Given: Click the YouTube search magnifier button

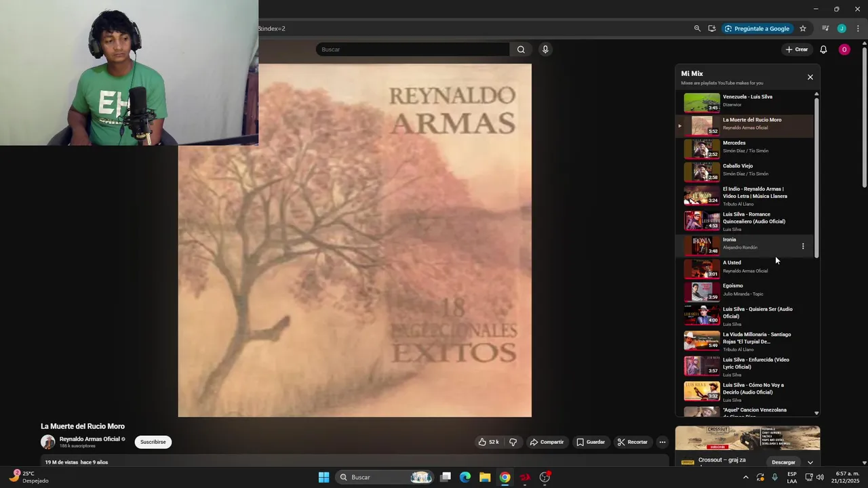Looking at the screenshot, I should coord(521,49).
